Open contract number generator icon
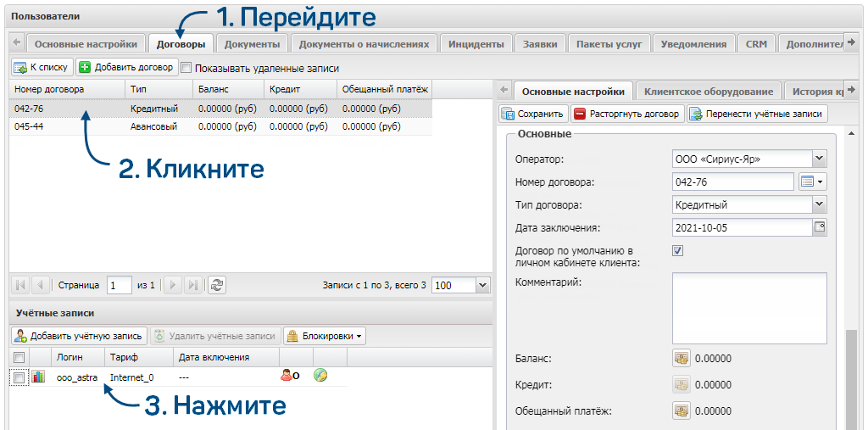This screenshot has width=868, height=430. (809, 181)
